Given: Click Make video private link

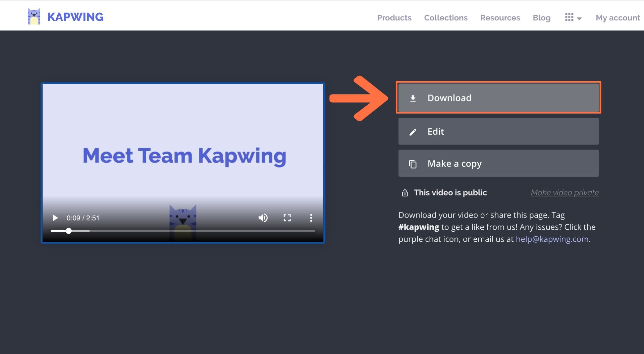Looking at the screenshot, I should tap(565, 193).
